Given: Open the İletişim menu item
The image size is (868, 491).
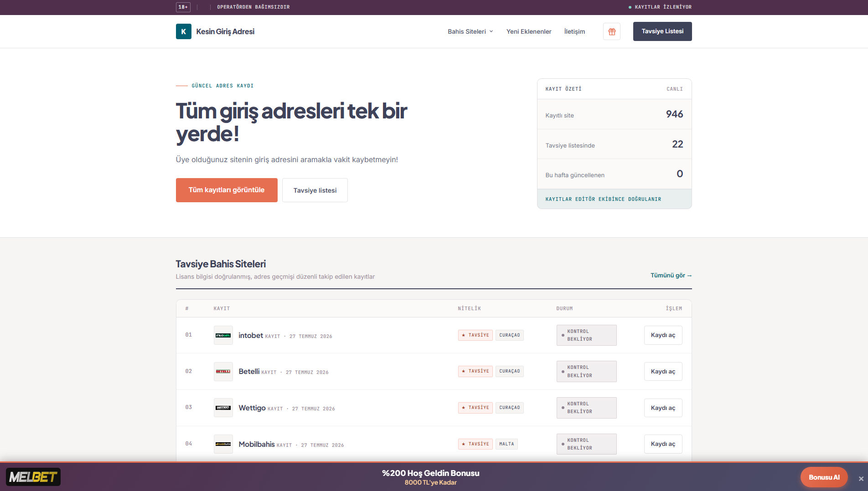Looking at the screenshot, I should pos(574,31).
